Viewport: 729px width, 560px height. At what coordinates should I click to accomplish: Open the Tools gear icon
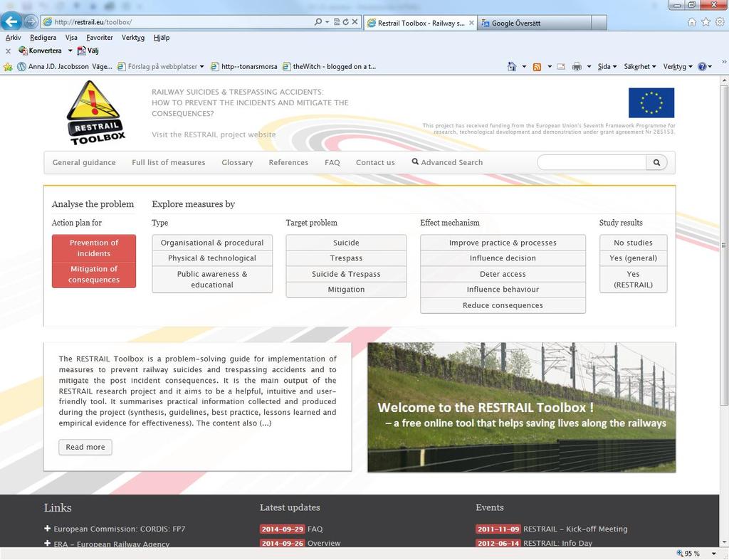pos(720,22)
